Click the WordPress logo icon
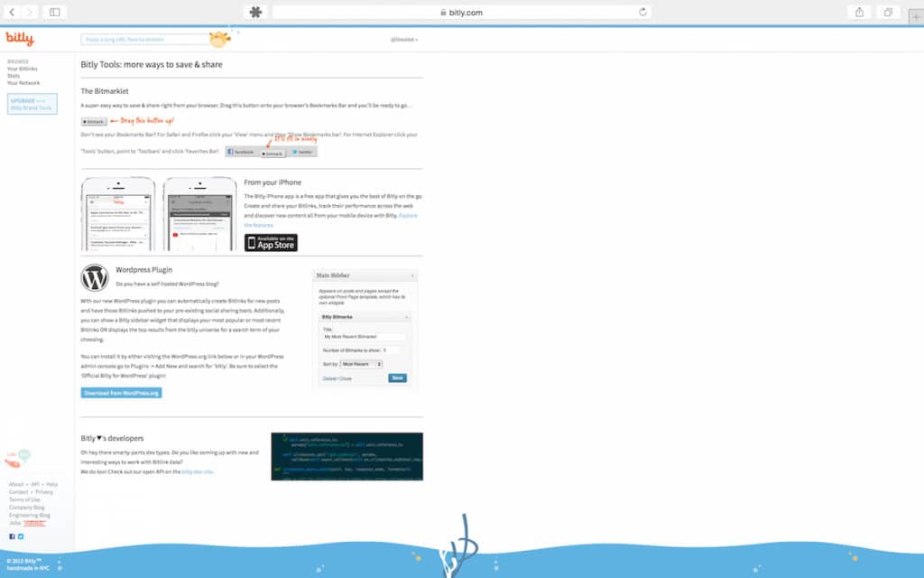This screenshot has height=578, width=924. (95, 278)
